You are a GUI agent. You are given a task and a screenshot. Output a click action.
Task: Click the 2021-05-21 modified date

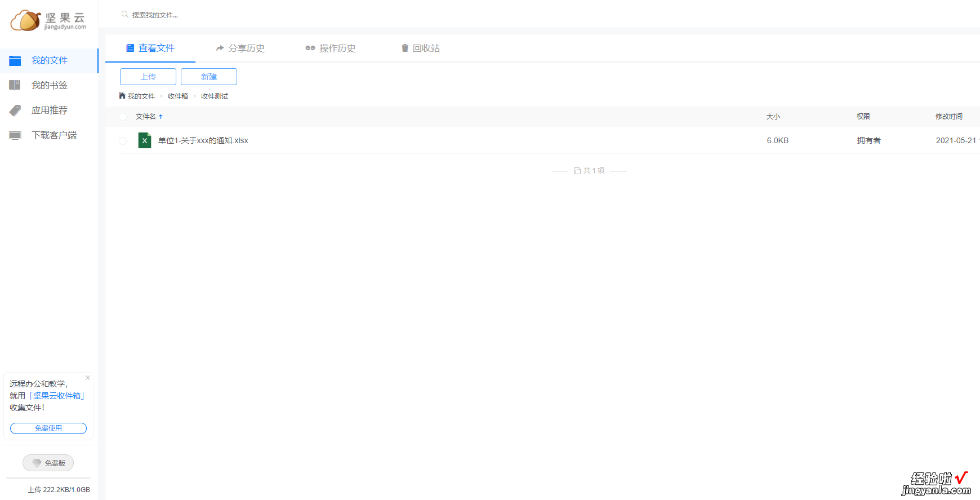(956, 140)
